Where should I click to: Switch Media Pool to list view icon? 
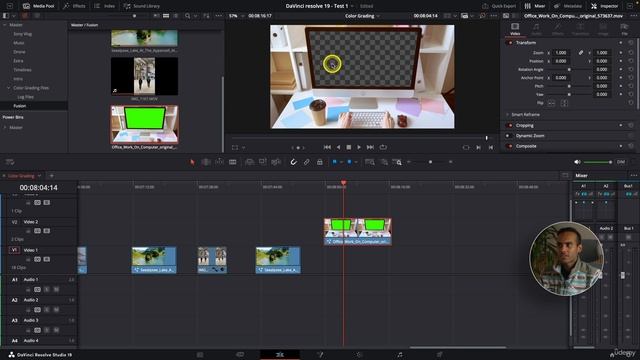pos(176,16)
